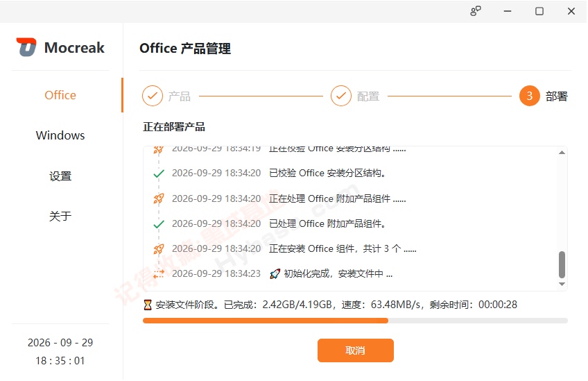Click the step 3 部署 circle

coord(530,96)
